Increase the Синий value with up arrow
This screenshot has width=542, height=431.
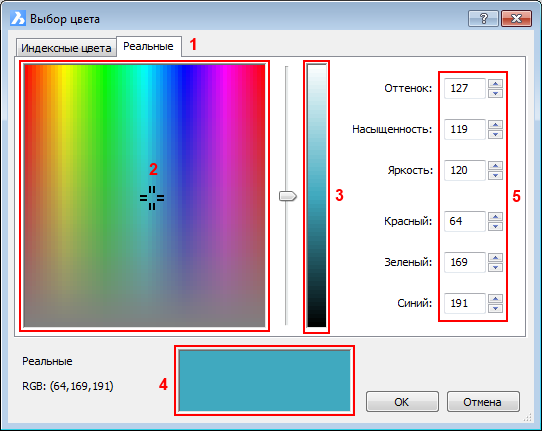pos(495,299)
